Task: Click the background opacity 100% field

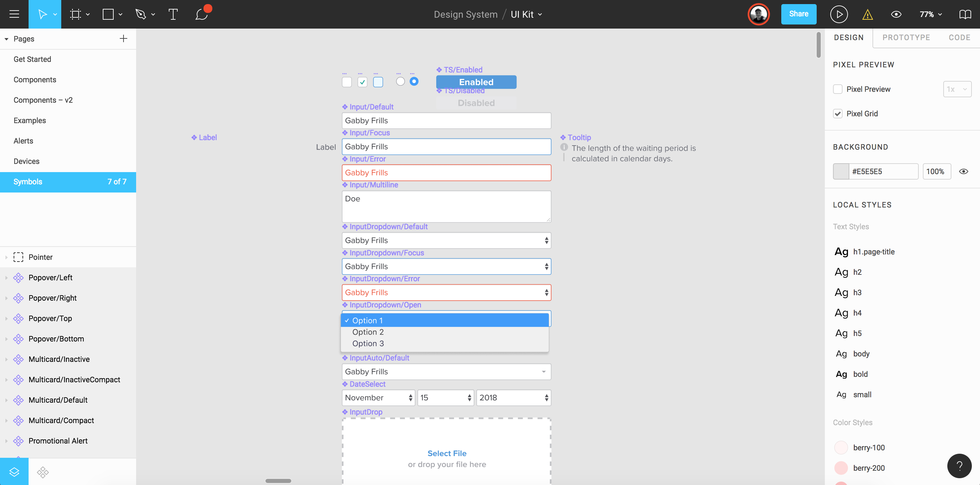Action: 936,172
